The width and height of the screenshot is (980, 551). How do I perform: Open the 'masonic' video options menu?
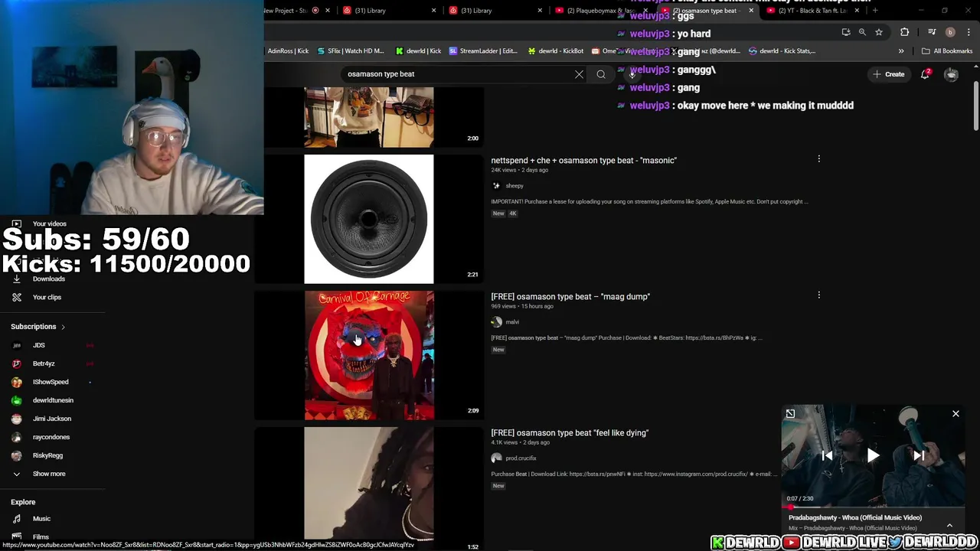(818, 159)
